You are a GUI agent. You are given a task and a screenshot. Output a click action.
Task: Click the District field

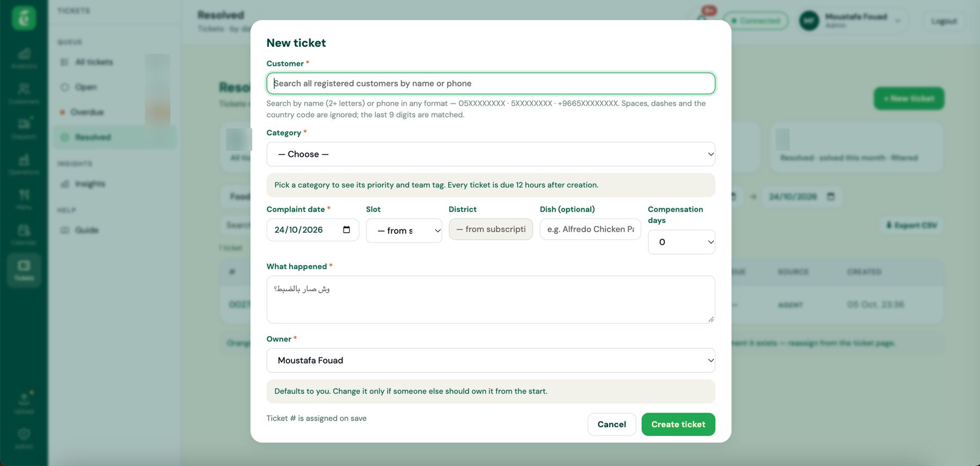[491, 229]
